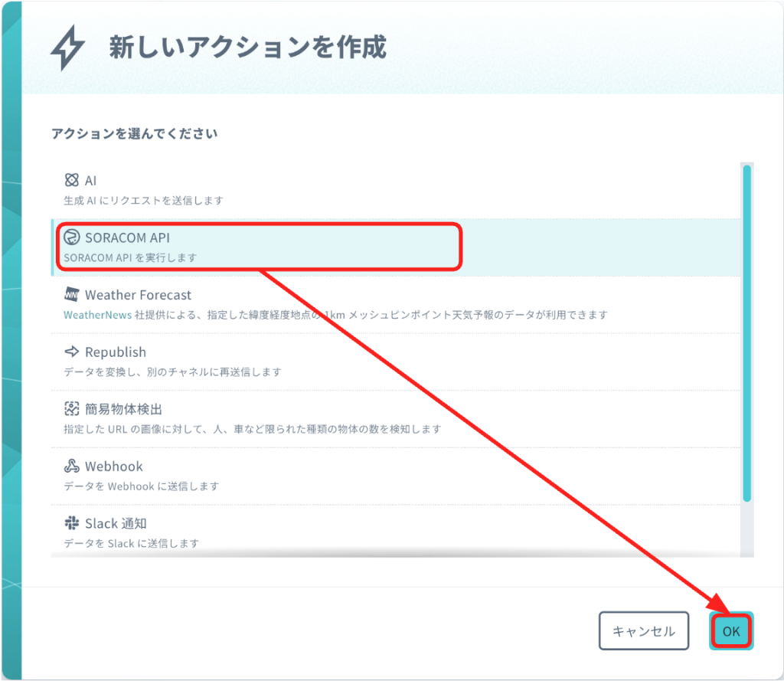Click the 新しいアクションを作成 dialog title
The height and width of the screenshot is (681, 784).
tap(248, 47)
